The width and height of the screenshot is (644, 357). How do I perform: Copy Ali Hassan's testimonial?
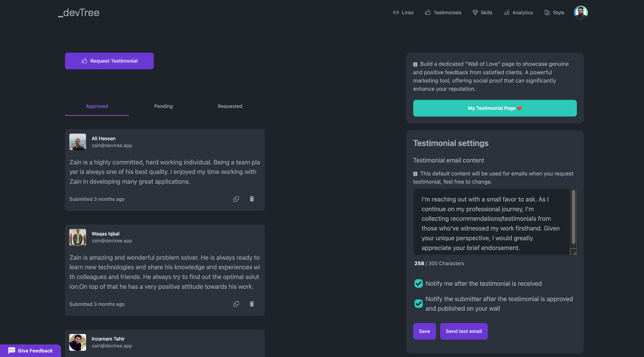click(x=236, y=199)
